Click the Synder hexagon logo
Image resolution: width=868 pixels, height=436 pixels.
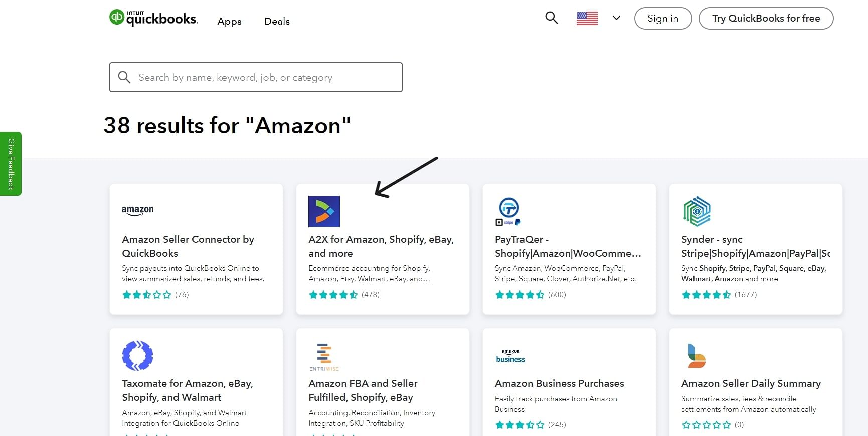point(697,211)
